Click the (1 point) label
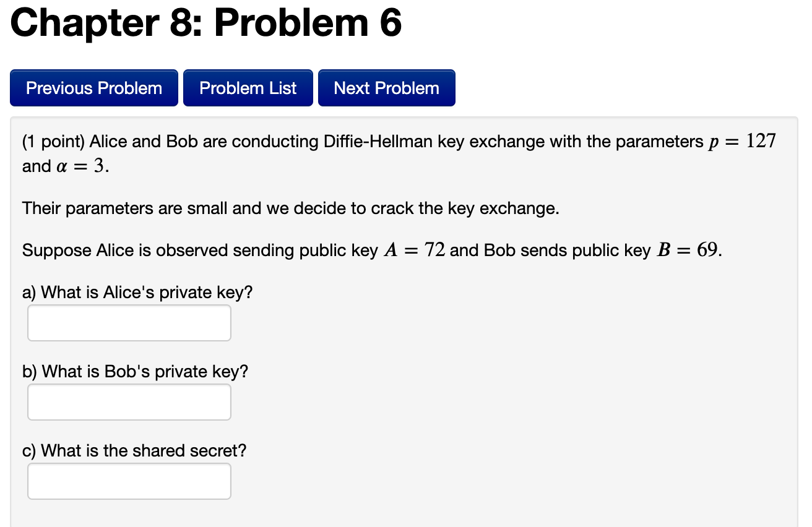 pos(52,141)
